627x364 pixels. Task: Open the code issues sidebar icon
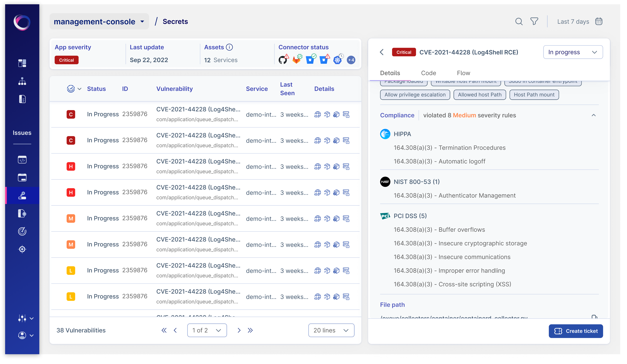[22, 160]
